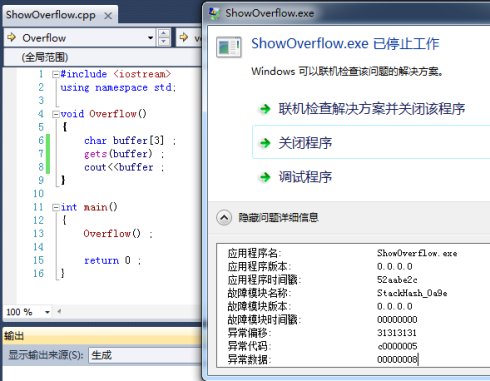The width and height of the screenshot is (490, 381).
Task: Click the 调试程序 option
Action: click(305, 177)
